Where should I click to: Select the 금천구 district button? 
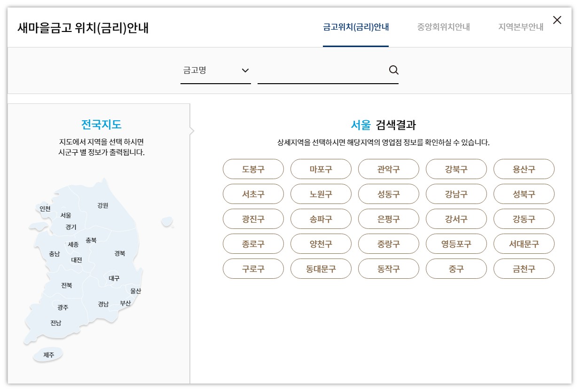(x=524, y=269)
